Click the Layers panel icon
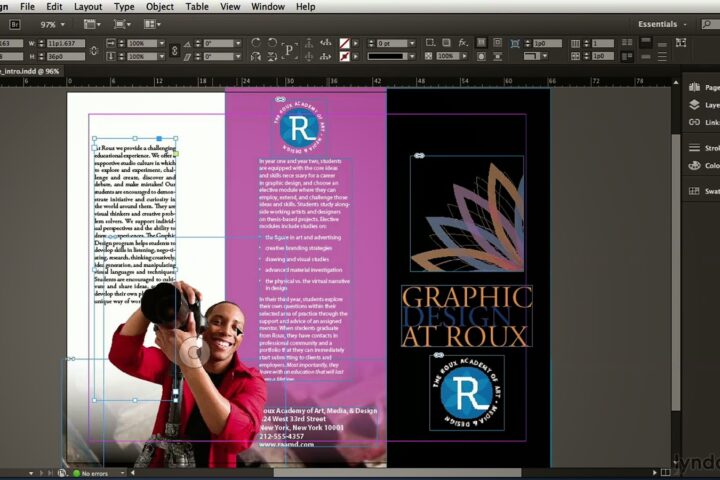 coord(694,105)
